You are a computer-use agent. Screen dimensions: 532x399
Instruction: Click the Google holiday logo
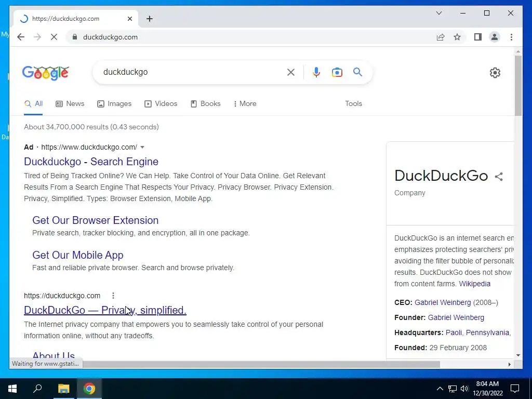(x=46, y=73)
